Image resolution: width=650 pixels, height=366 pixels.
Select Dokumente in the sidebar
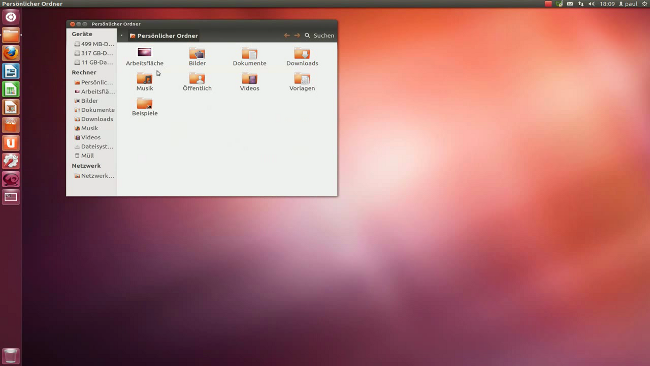94,110
